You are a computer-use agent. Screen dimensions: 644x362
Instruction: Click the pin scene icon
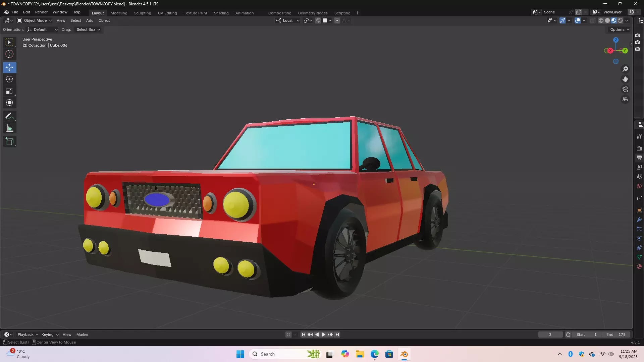[x=571, y=12]
